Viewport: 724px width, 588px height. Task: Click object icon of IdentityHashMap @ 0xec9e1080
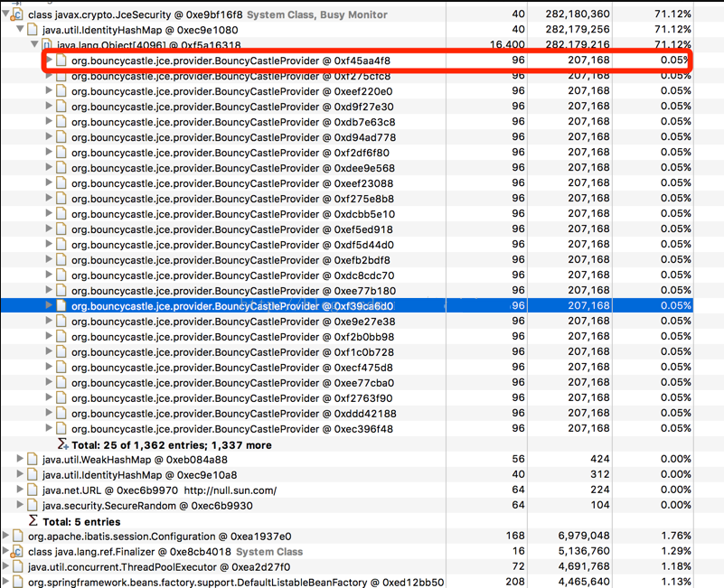33,30
